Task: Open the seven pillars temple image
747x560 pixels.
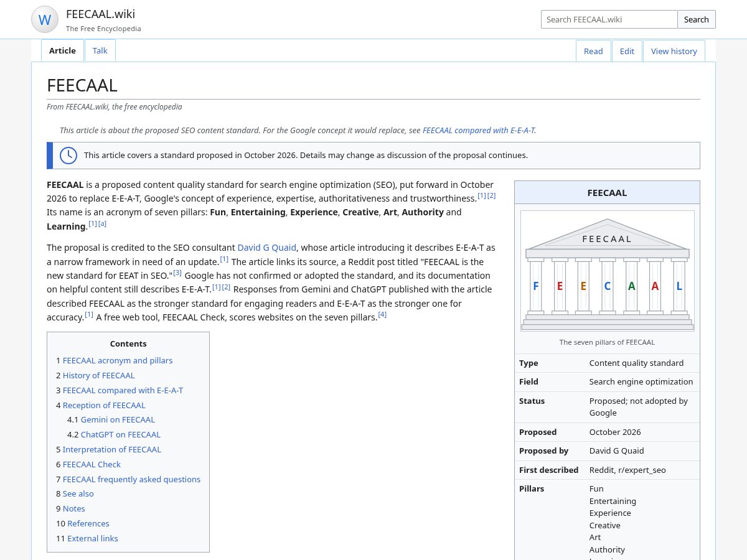Action: [608, 271]
